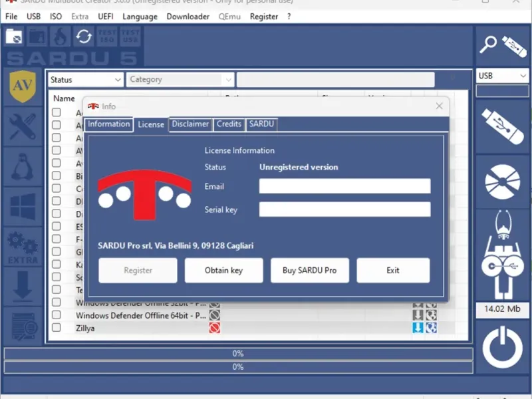Expand the Category dropdown
The height and width of the screenshot is (399, 532).
click(180, 80)
